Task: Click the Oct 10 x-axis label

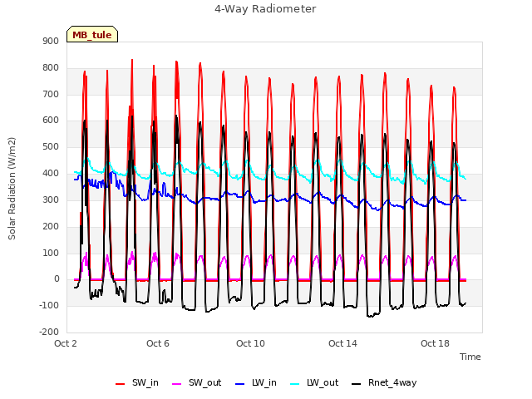Action: click(250, 343)
